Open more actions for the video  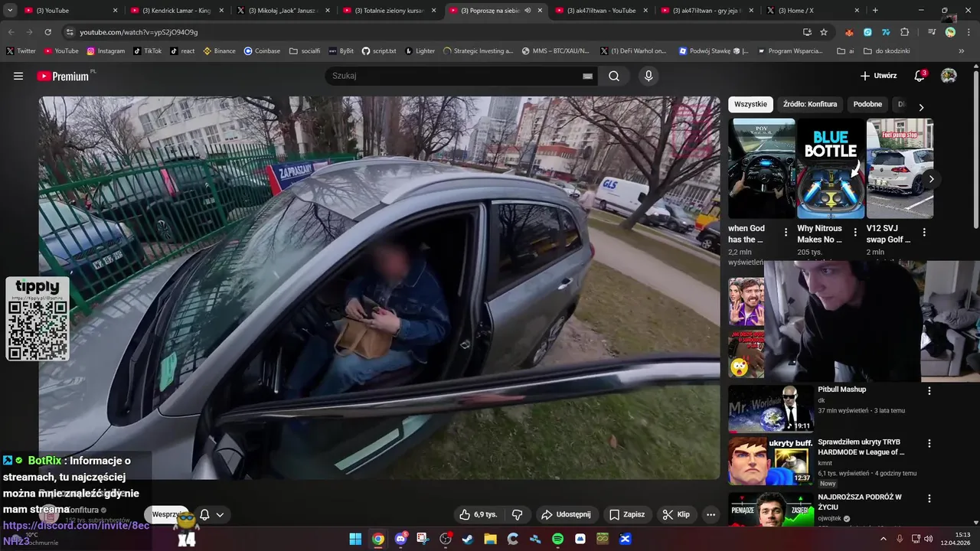tap(710, 514)
